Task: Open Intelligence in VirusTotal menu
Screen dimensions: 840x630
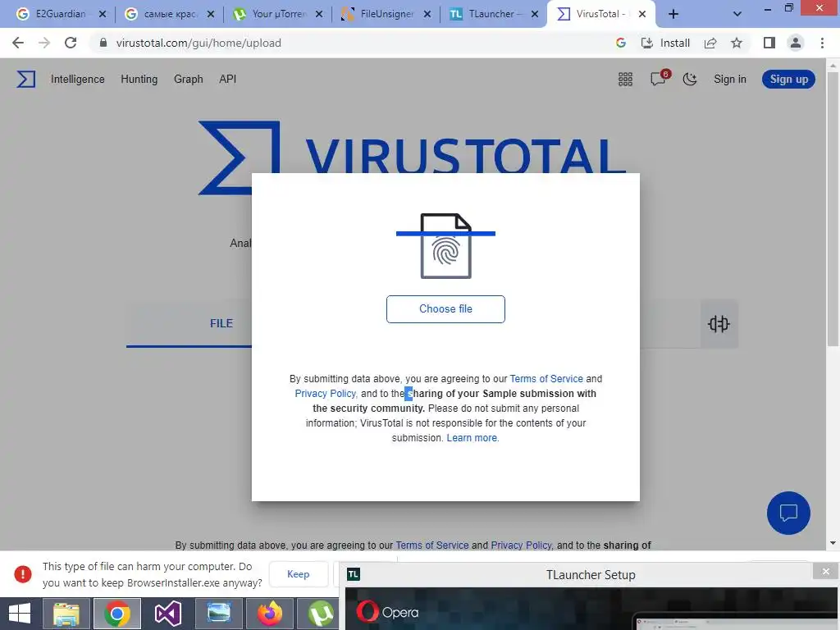Action: (x=78, y=80)
